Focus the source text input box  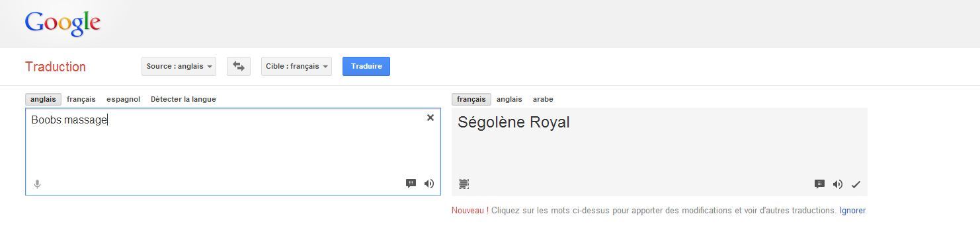[x=233, y=151]
